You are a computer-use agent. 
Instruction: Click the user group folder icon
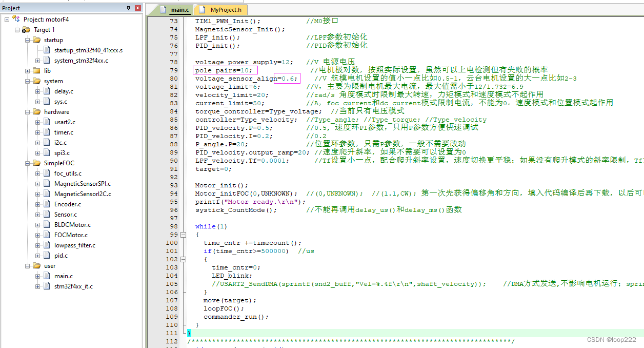pos(36,266)
